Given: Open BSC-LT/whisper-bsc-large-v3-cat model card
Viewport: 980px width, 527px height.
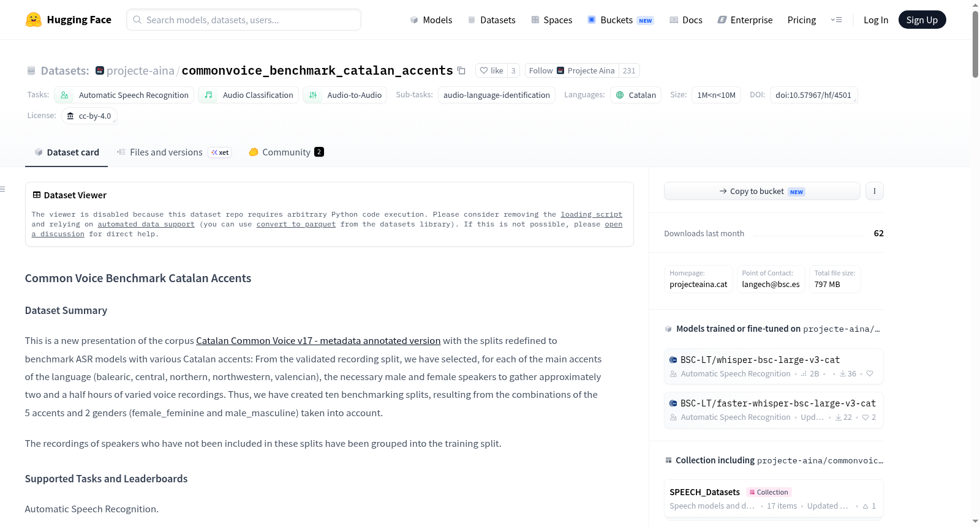Looking at the screenshot, I should coord(774,366).
